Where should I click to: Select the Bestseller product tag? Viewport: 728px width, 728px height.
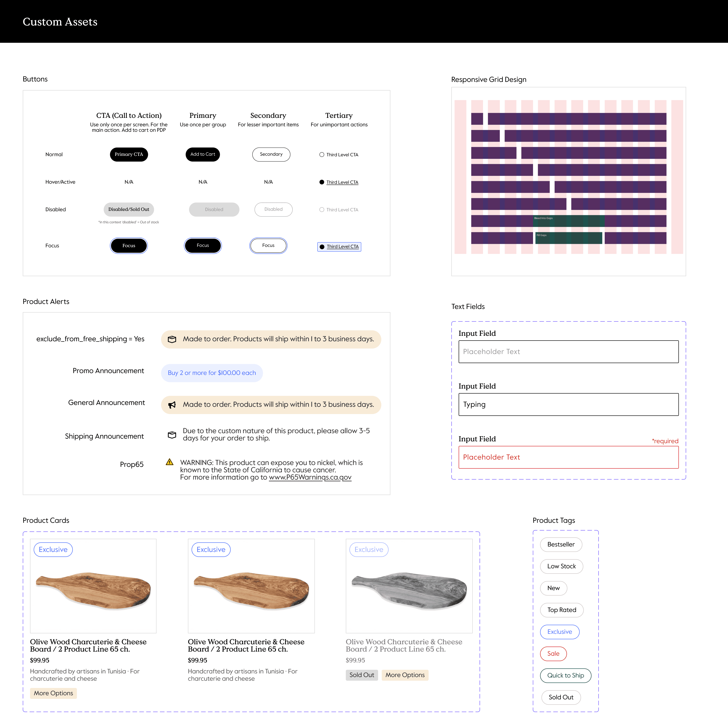coord(561,544)
